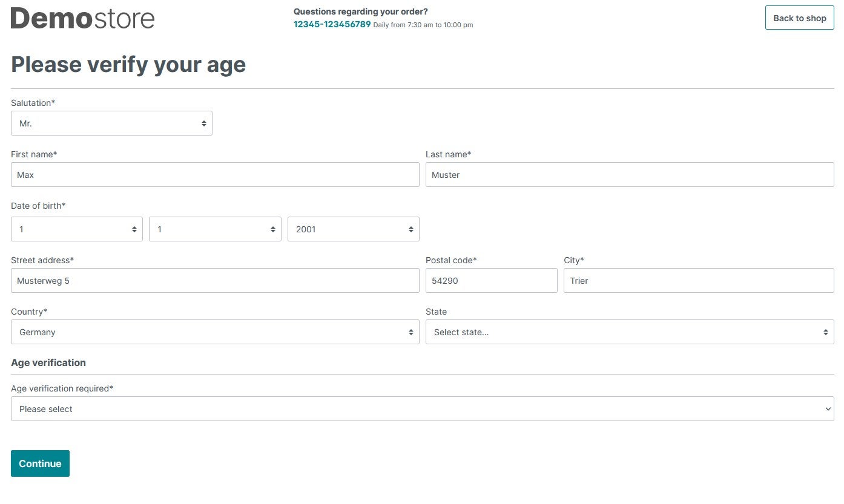844x504 pixels.
Task: Click the Demostore logo
Action: click(x=82, y=18)
